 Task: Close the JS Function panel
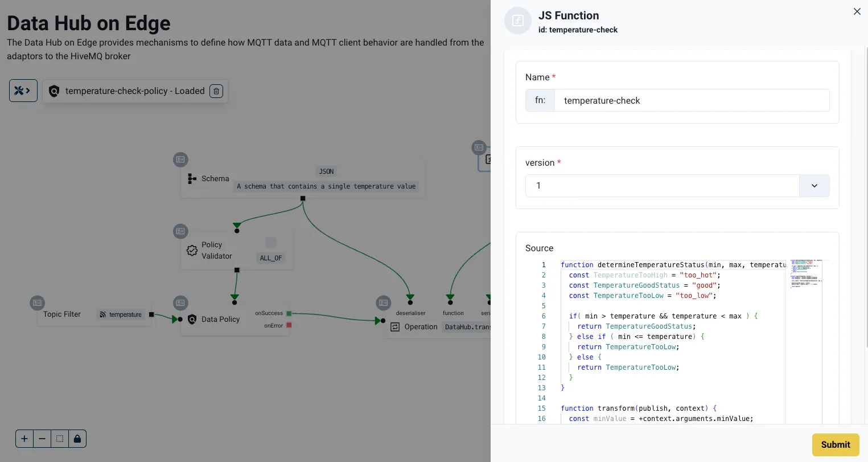pos(857,11)
